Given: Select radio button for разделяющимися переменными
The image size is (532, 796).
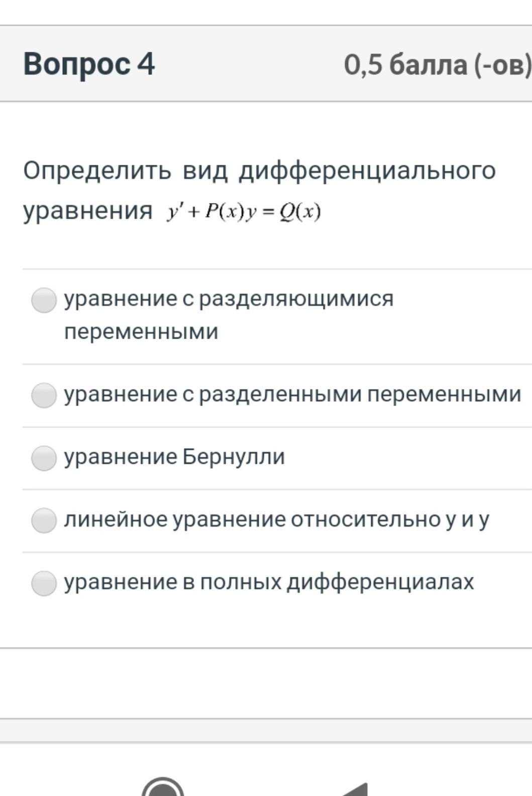Looking at the screenshot, I should [x=44, y=300].
